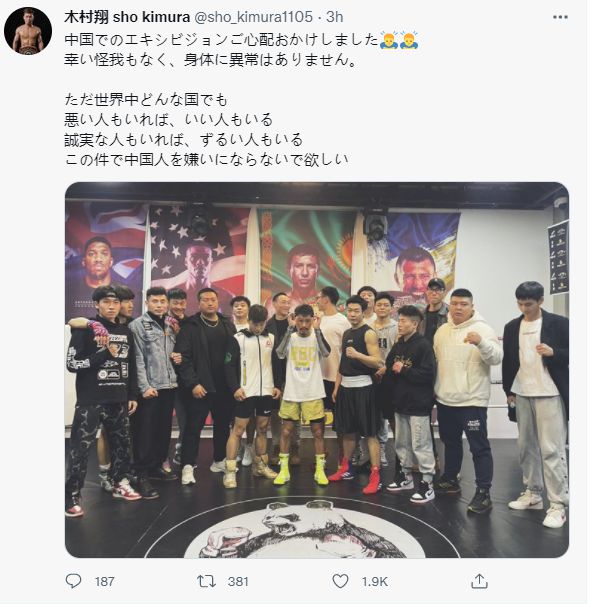The width and height of the screenshot is (591, 604).
Task: Click the first bowing person emoji
Action: tap(388, 40)
